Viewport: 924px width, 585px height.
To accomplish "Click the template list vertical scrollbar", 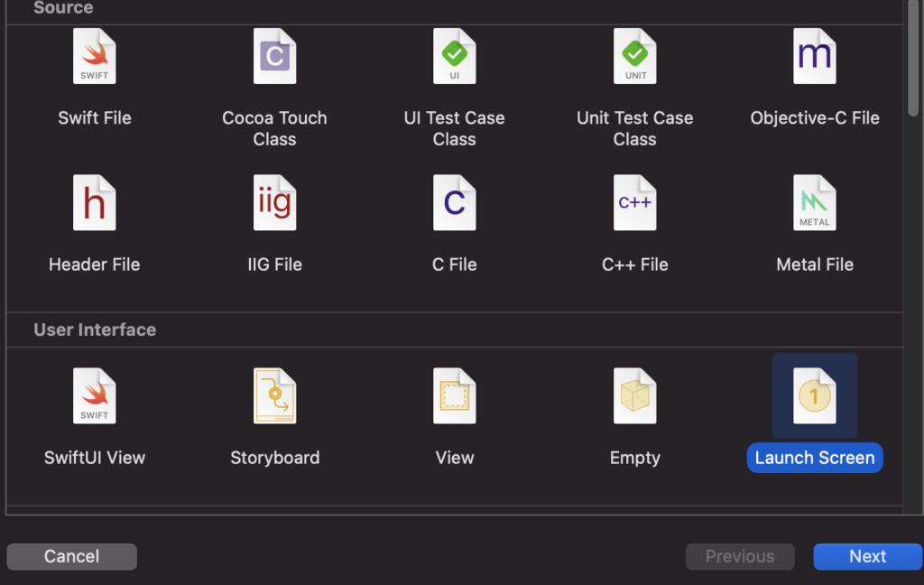I will (913, 58).
